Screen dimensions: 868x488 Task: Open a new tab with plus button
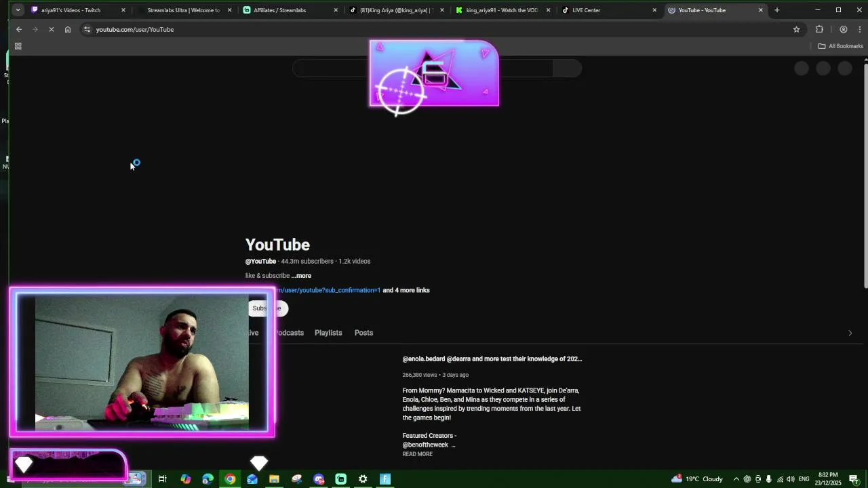tap(777, 10)
